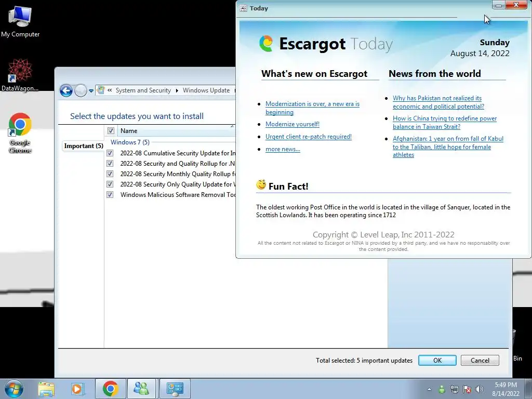
Task: Switch to Messenger taskbar button
Action: (141, 389)
